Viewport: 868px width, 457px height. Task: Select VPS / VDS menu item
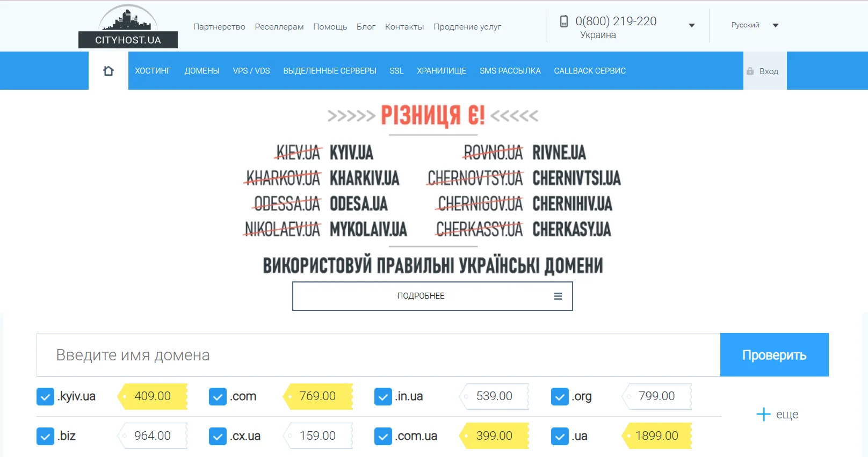click(x=251, y=71)
